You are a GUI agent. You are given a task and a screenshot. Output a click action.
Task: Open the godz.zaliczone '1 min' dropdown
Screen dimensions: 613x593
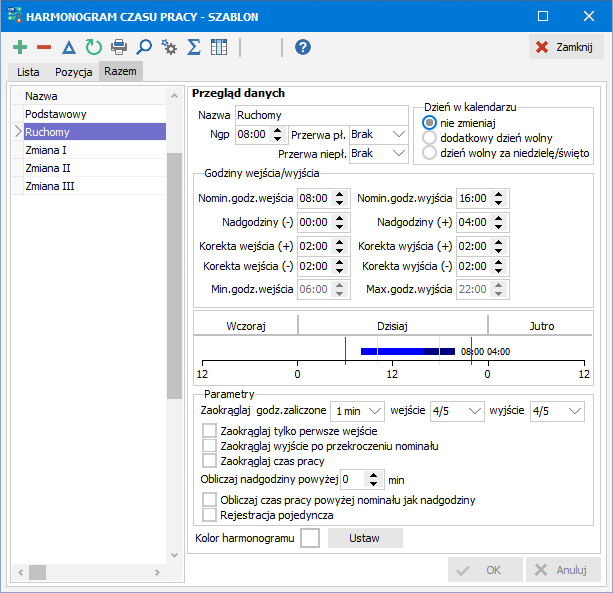tap(357, 411)
